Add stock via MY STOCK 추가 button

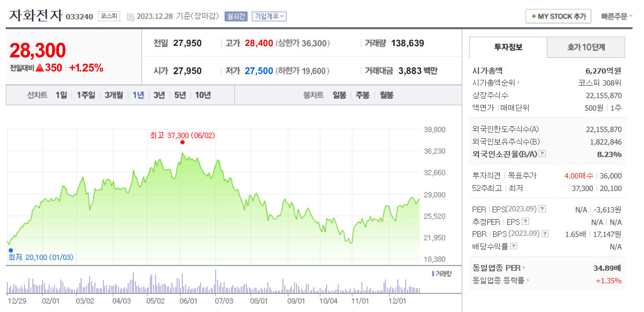(x=558, y=16)
